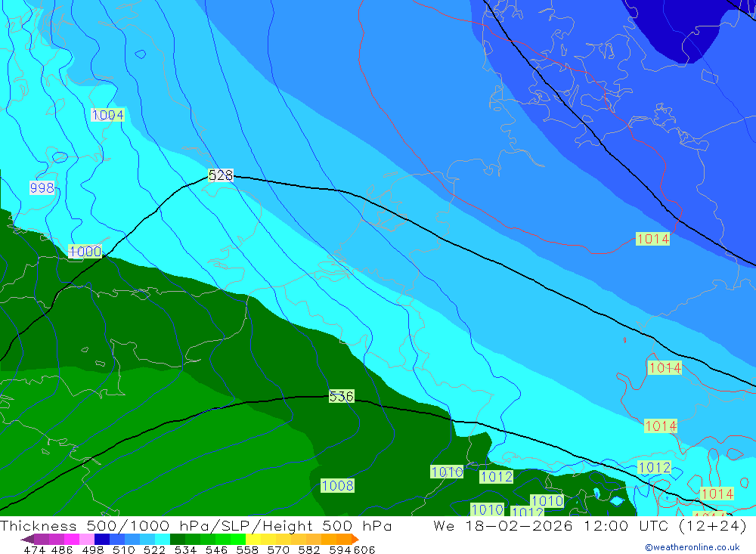Click the 534 legend value
Viewport: 756px width, 554px height.
tap(185, 549)
